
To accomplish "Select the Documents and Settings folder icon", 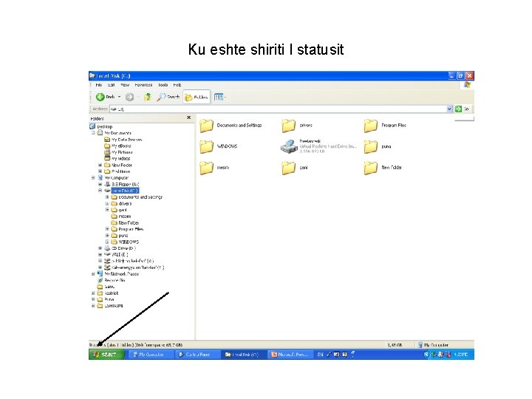I will tap(206, 126).
